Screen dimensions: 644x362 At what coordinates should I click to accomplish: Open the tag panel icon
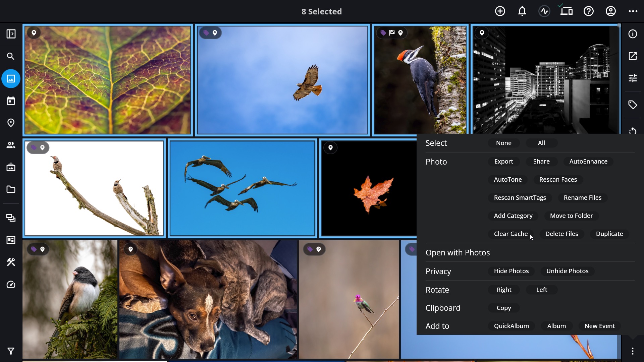[633, 105]
